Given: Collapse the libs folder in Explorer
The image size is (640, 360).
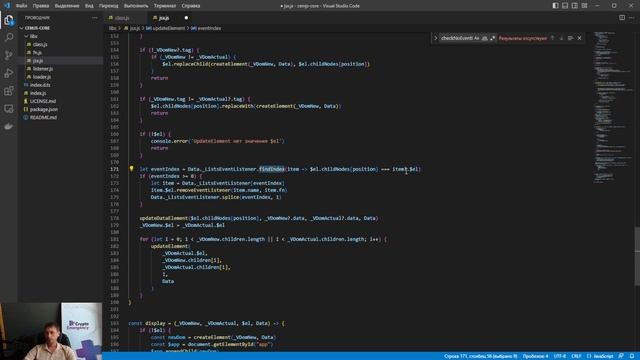Looking at the screenshot, I should 33,36.
